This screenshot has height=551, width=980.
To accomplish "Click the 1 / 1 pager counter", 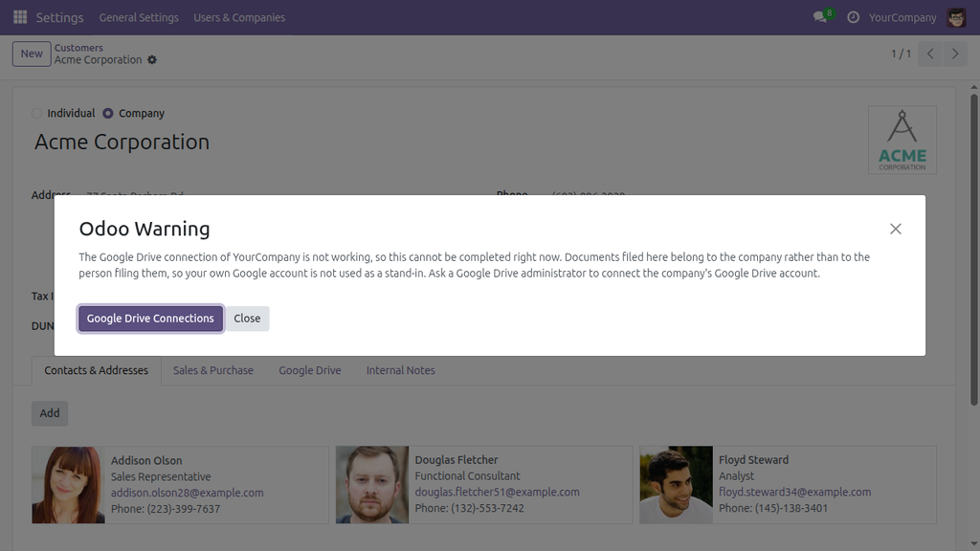I will click(901, 54).
